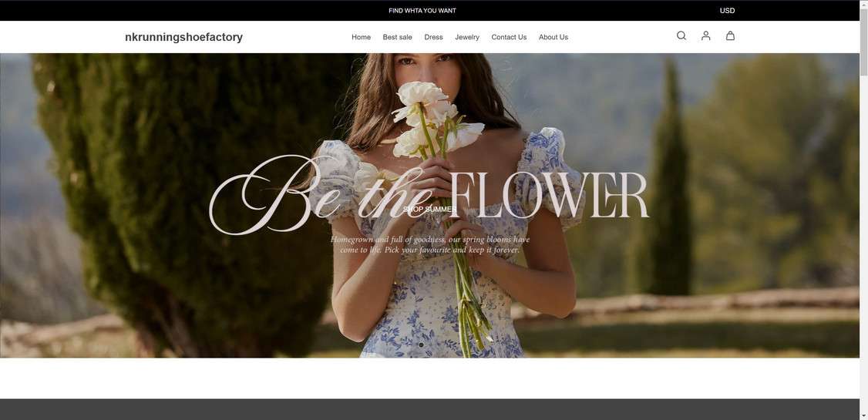Go to the Home menu item
This screenshot has height=420, width=868.
(x=361, y=37)
